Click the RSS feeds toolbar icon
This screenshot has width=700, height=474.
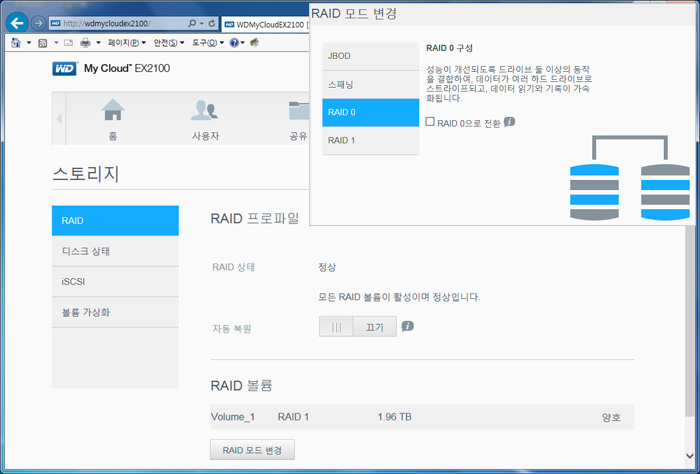pyautogui.click(x=43, y=43)
